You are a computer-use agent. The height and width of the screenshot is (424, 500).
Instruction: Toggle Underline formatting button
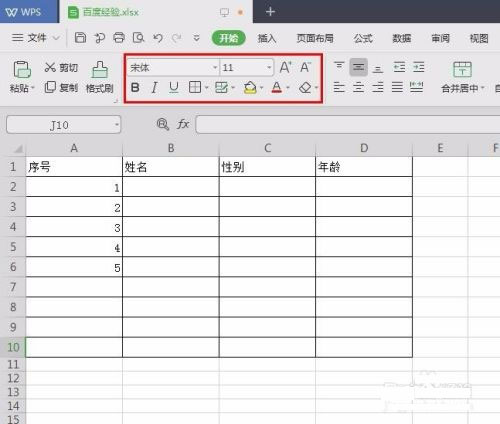click(173, 88)
